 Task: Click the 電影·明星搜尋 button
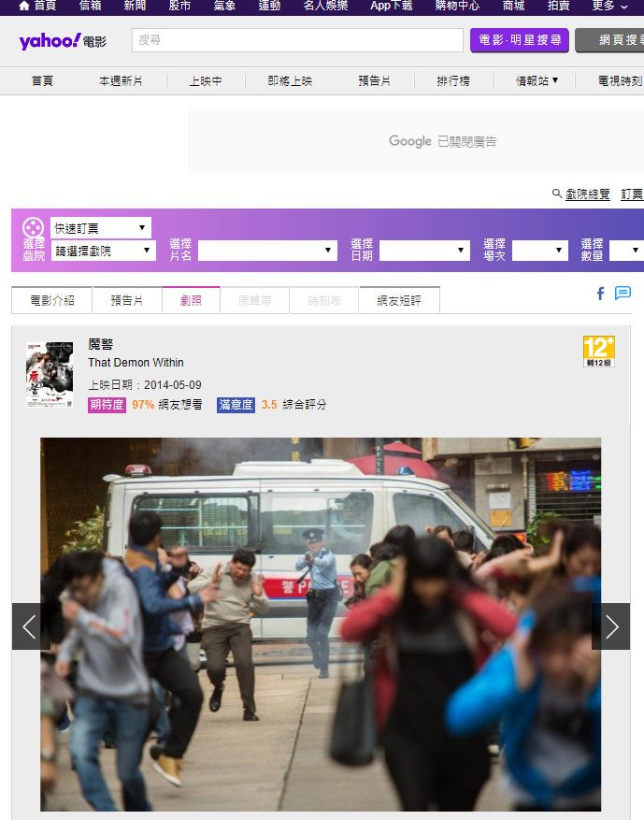(520, 40)
